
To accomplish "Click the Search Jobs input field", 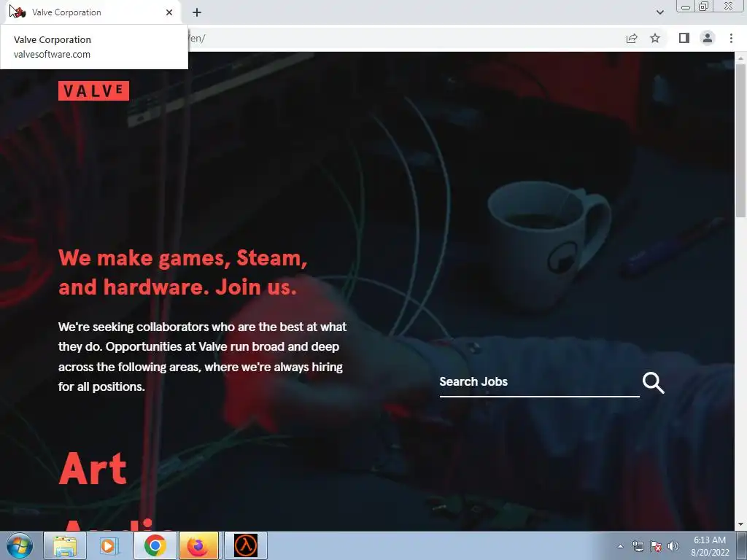I will pos(539,382).
